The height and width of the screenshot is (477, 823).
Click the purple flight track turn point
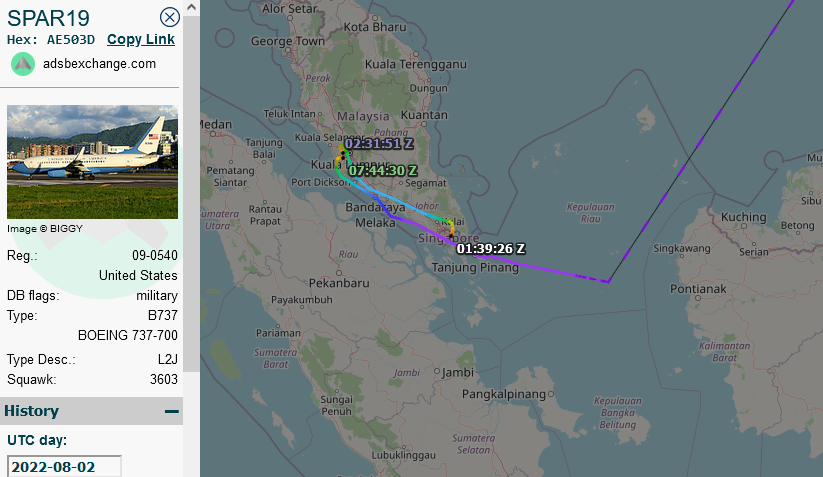pyautogui.click(x=608, y=282)
